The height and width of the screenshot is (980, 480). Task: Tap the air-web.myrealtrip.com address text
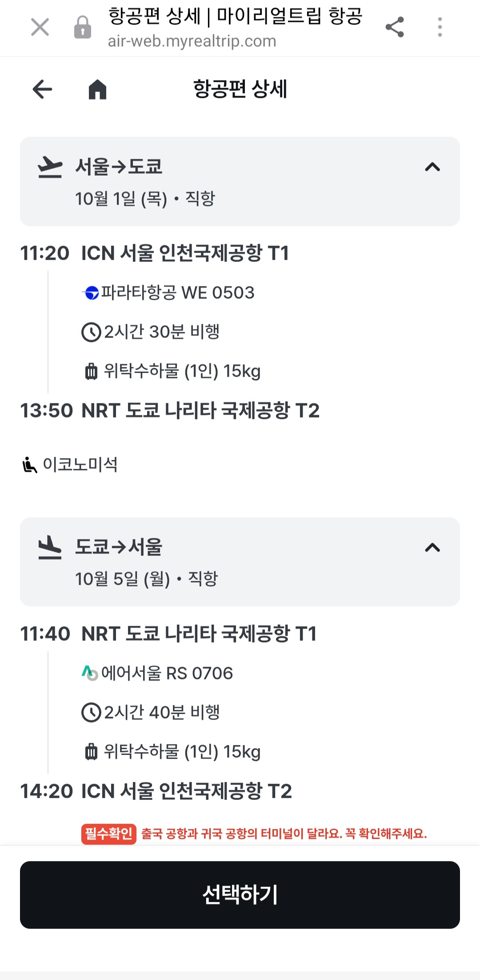click(192, 41)
